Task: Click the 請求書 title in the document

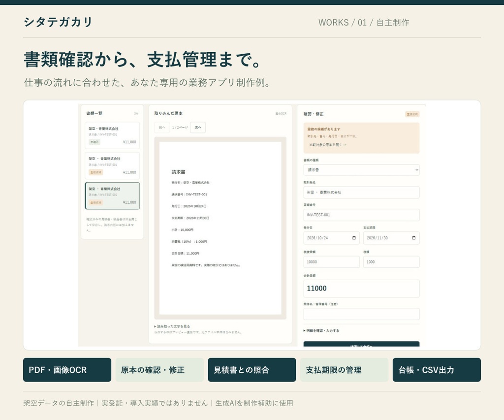Action: (x=178, y=172)
